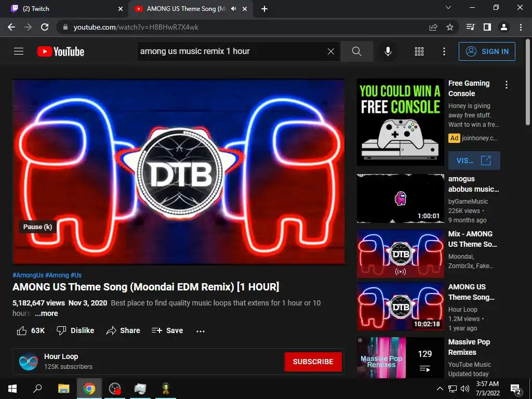Image resolution: width=532 pixels, height=399 pixels.
Task: Click the Dislike thumbs down button
Action: pyautogui.click(x=75, y=330)
